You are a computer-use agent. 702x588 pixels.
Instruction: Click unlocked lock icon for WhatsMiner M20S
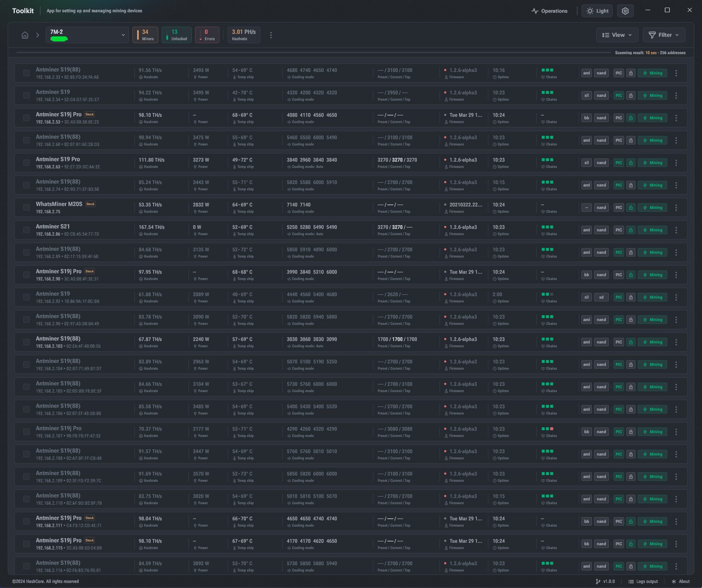(630, 208)
